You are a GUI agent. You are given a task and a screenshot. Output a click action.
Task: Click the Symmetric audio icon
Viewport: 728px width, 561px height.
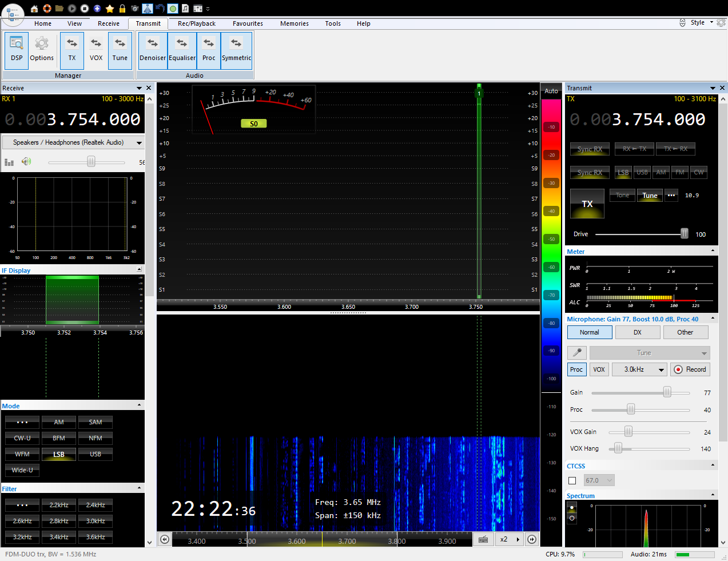tap(236, 50)
